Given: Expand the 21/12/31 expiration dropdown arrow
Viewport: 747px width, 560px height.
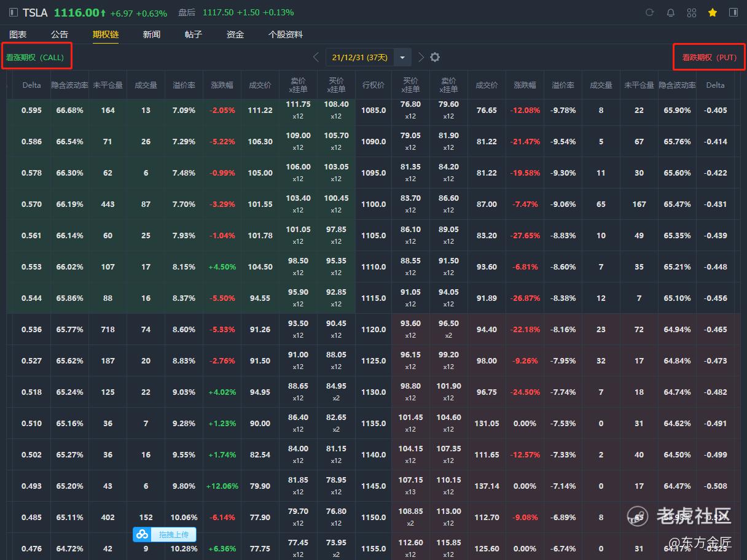Looking at the screenshot, I should click(x=402, y=57).
